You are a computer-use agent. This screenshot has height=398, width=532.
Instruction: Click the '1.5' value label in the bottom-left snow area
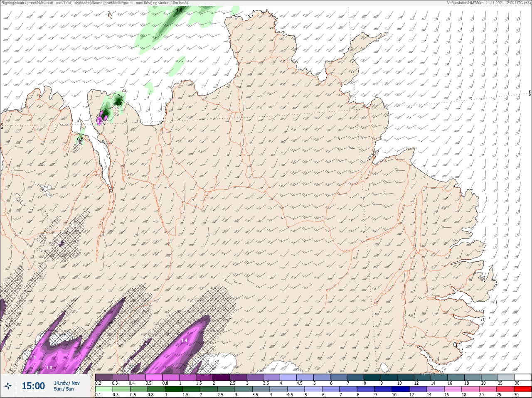point(49,368)
